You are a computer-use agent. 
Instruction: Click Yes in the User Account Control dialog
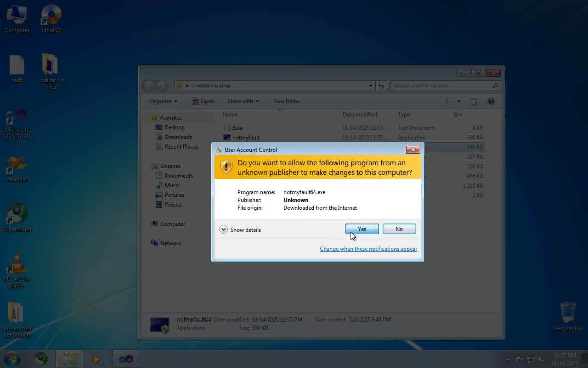pyautogui.click(x=362, y=229)
